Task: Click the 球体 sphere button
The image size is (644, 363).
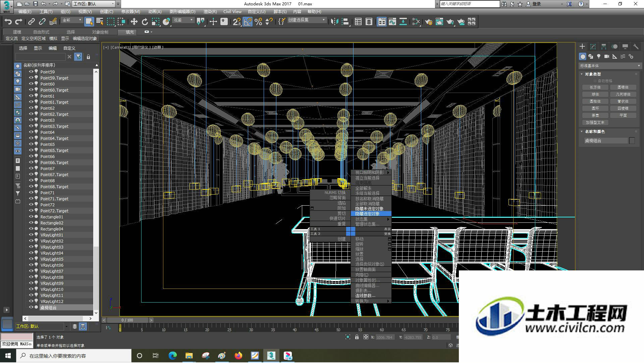Action: click(595, 94)
